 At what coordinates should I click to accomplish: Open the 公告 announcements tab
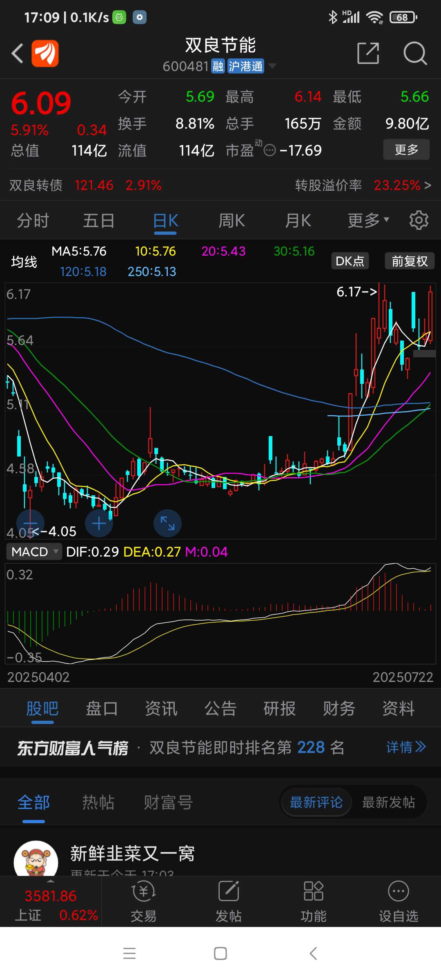[x=220, y=709]
